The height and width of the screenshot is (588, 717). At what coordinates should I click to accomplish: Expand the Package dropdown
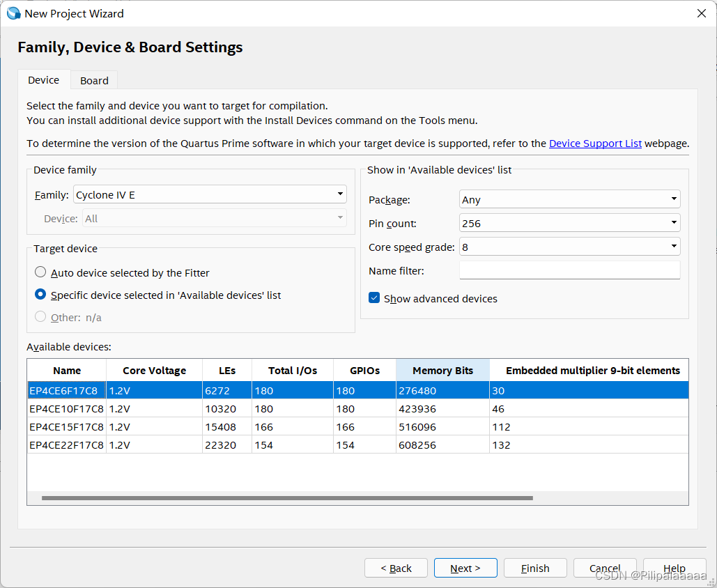click(x=569, y=199)
